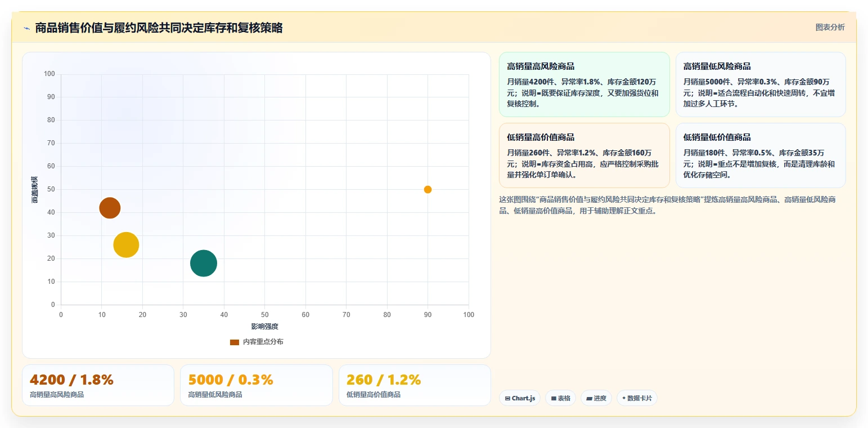The width and height of the screenshot is (868, 428).
Task: Click the rotated y-axis title of the chart
Action: 35,190
